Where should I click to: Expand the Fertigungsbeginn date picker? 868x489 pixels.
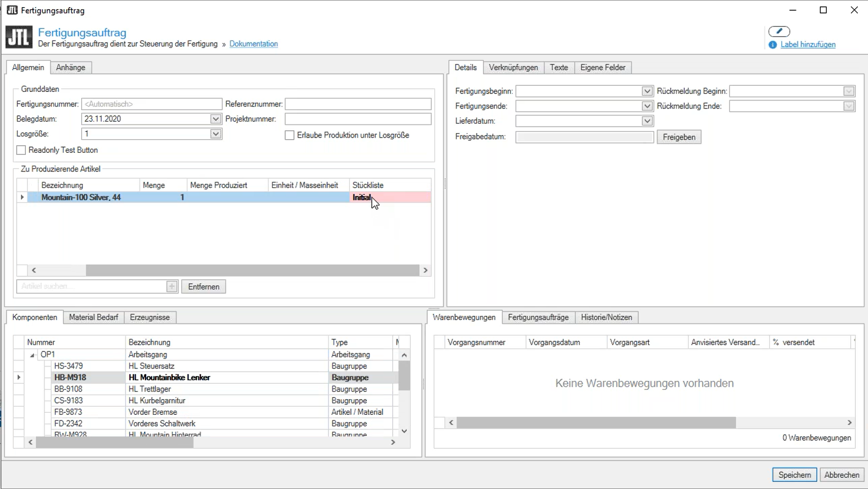(647, 91)
